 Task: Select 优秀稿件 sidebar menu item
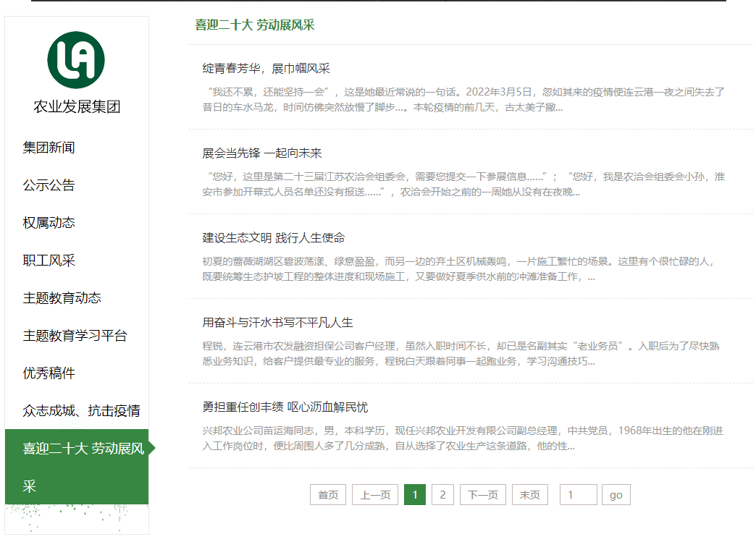[49, 373]
